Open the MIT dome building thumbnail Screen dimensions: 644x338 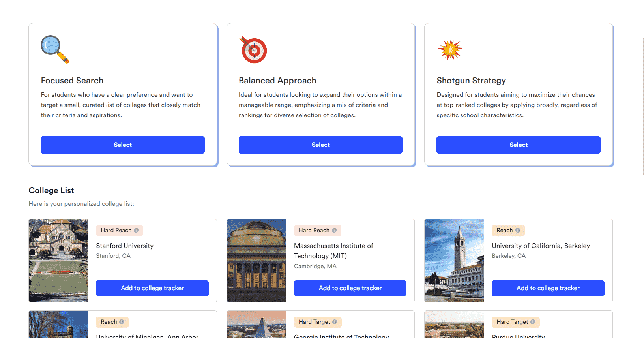tap(256, 261)
